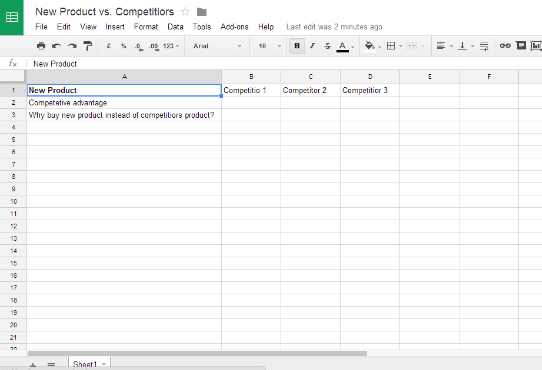Image resolution: width=542 pixels, height=370 pixels.
Task: Click the text wrapping icon
Action: (x=484, y=46)
